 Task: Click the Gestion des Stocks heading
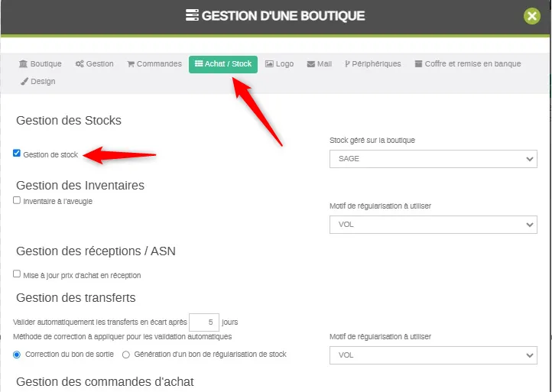click(x=69, y=120)
